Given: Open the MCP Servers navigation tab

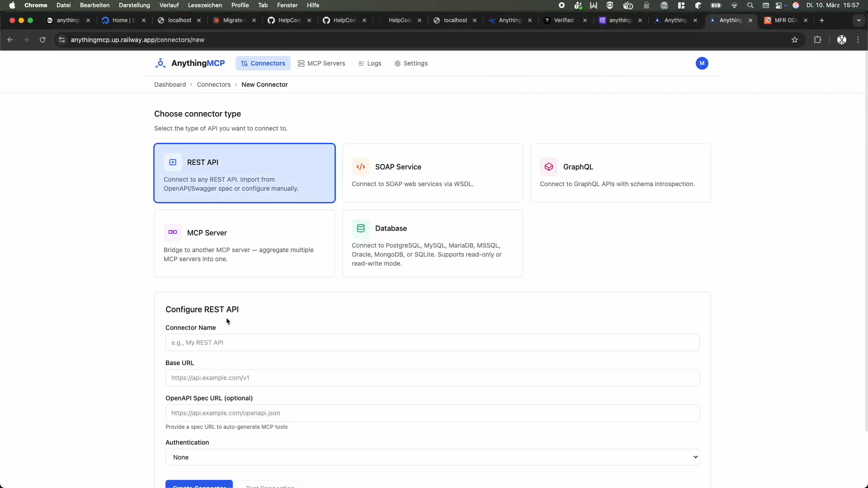Looking at the screenshot, I should point(321,63).
